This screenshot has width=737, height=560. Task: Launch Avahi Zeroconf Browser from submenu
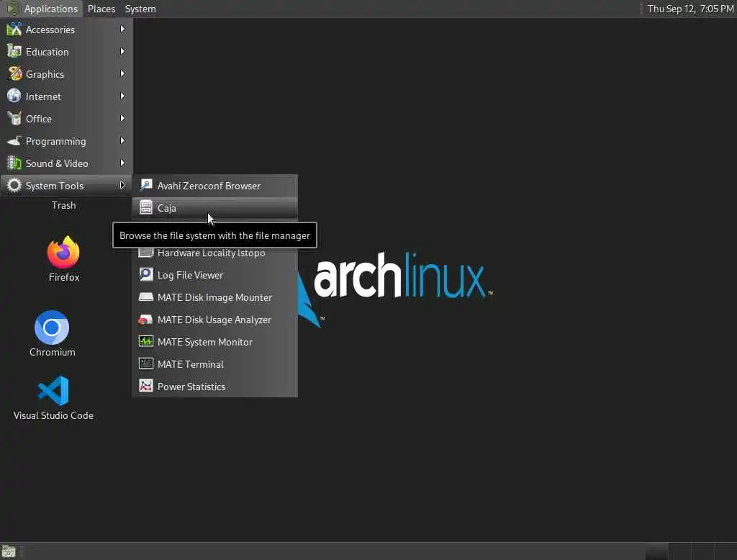[214, 185]
